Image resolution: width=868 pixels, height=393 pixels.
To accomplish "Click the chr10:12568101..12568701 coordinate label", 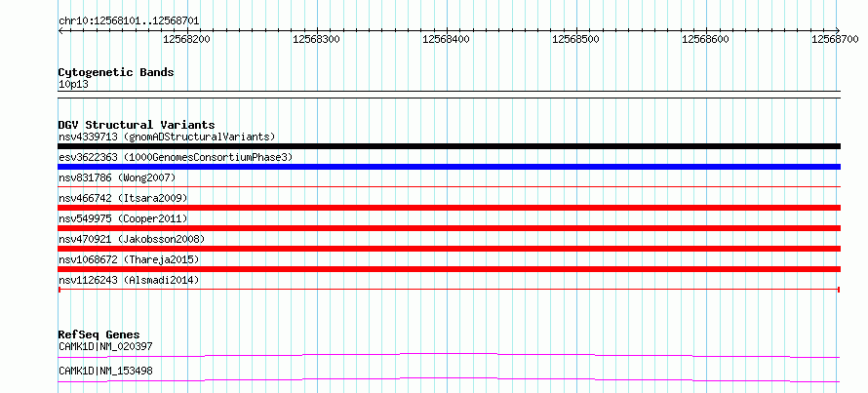I will point(129,21).
